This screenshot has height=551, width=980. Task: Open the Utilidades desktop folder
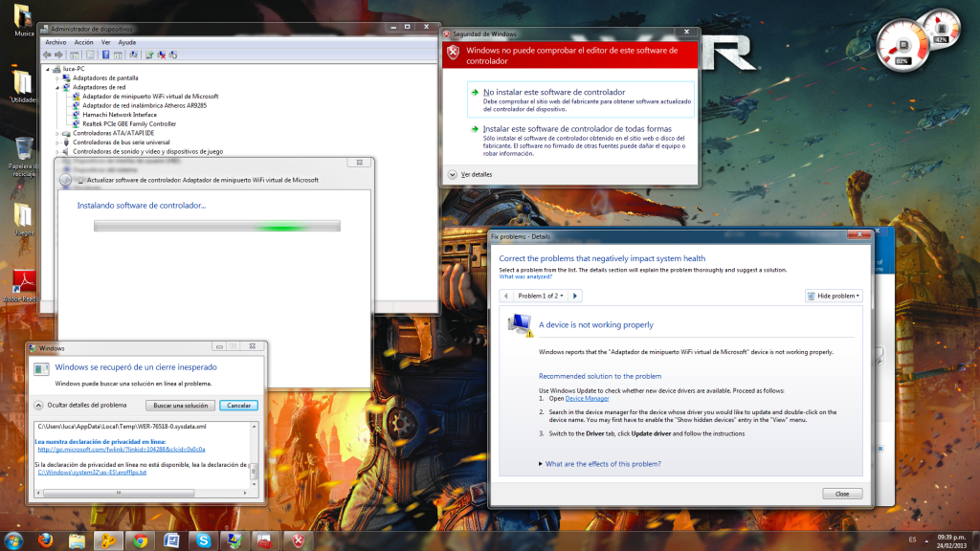click(23, 87)
